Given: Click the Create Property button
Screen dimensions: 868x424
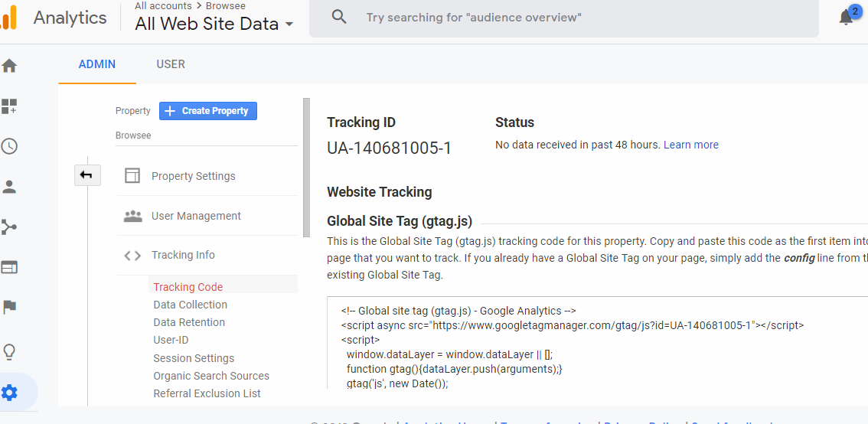Looking at the screenshot, I should [x=208, y=111].
